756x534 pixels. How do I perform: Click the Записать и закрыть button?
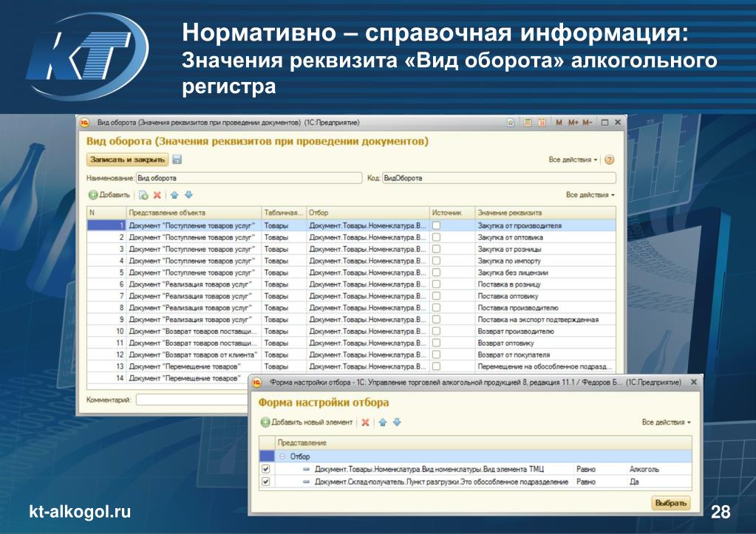click(x=127, y=160)
